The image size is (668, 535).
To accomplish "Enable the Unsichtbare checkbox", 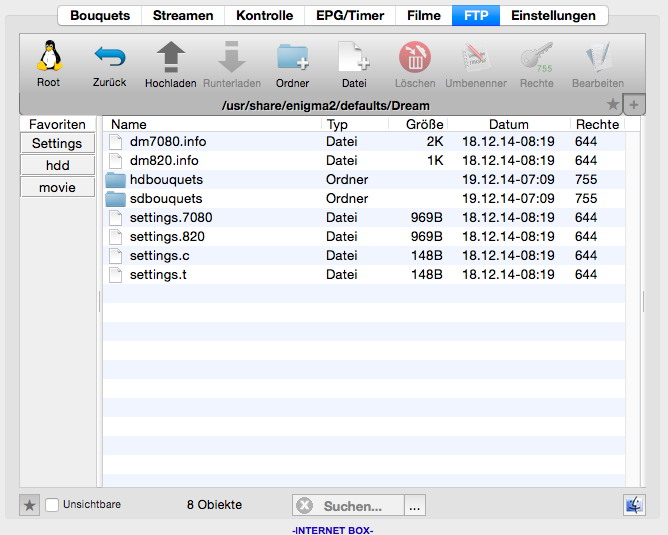I will [x=53, y=505].
